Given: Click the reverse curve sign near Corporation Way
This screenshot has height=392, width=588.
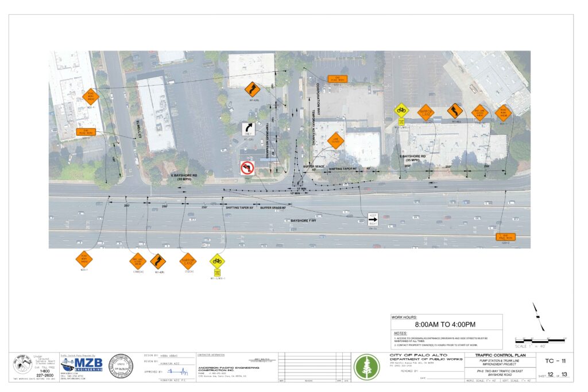Looking at the screenshot, I should click(252, 89).
